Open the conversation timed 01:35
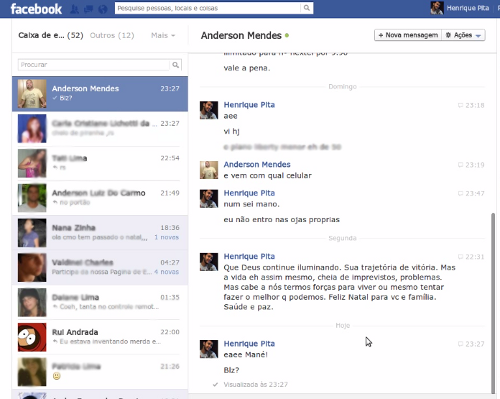 coord(100,302)
